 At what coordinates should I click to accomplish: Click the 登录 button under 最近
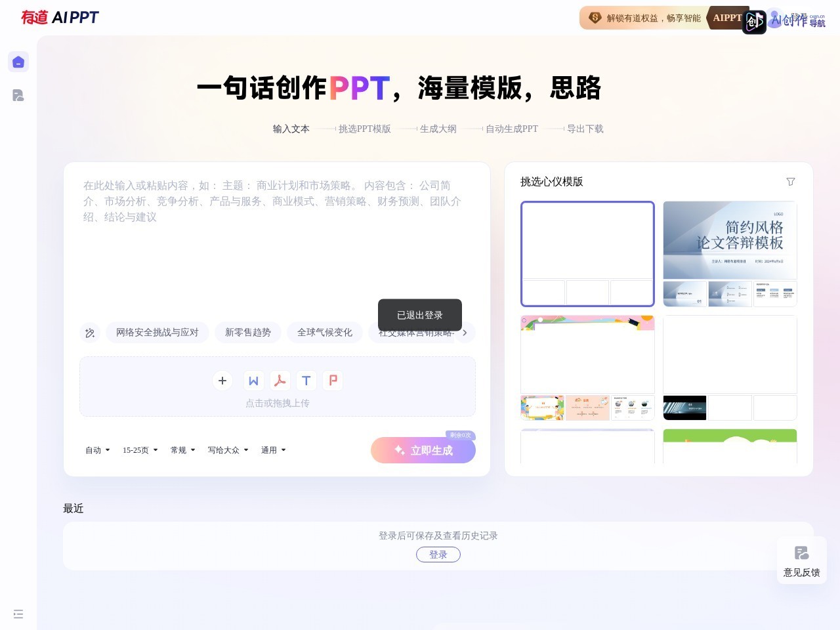438,555
